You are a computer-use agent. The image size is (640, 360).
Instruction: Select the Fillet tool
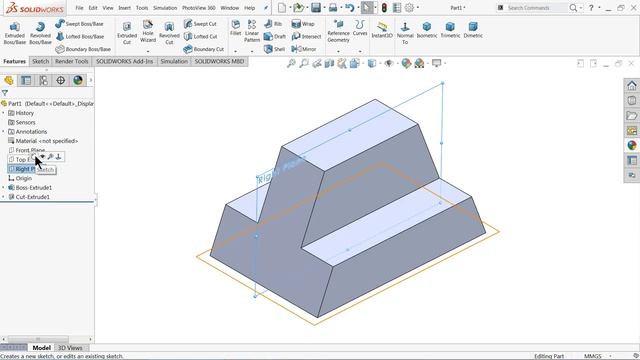(236, 28)
